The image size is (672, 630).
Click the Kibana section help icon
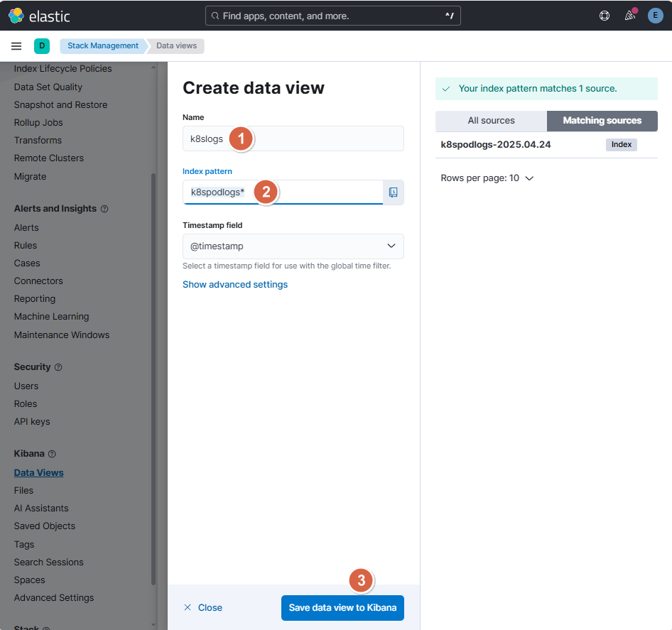[52, 454]
